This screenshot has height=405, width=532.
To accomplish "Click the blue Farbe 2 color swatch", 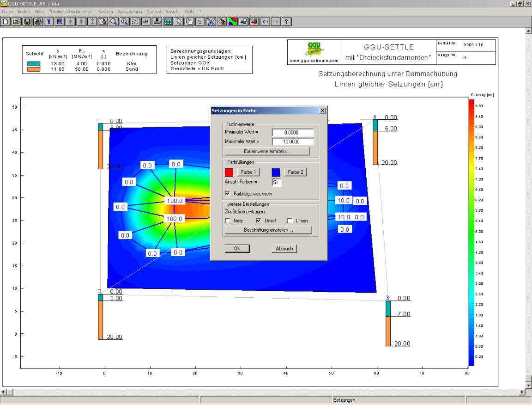I will 276,172.
